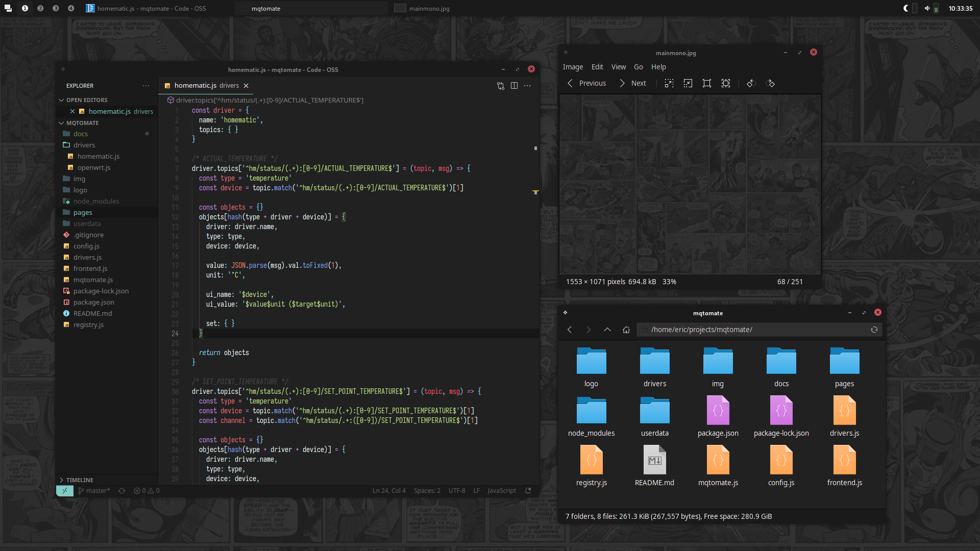Viewport: 980px width, 551px height.
Task: Rotate image counterclockwise in viewer
Action: (751, 83)
